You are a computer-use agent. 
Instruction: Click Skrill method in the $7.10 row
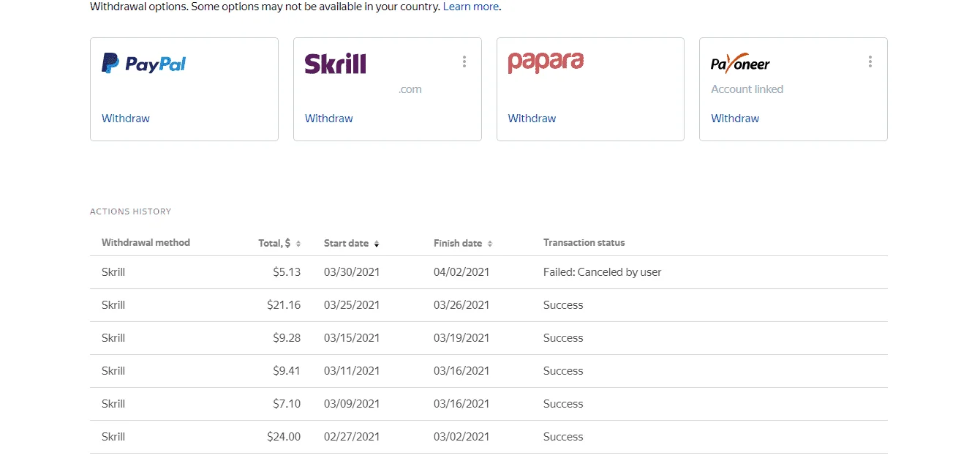(x=113, y=404)
